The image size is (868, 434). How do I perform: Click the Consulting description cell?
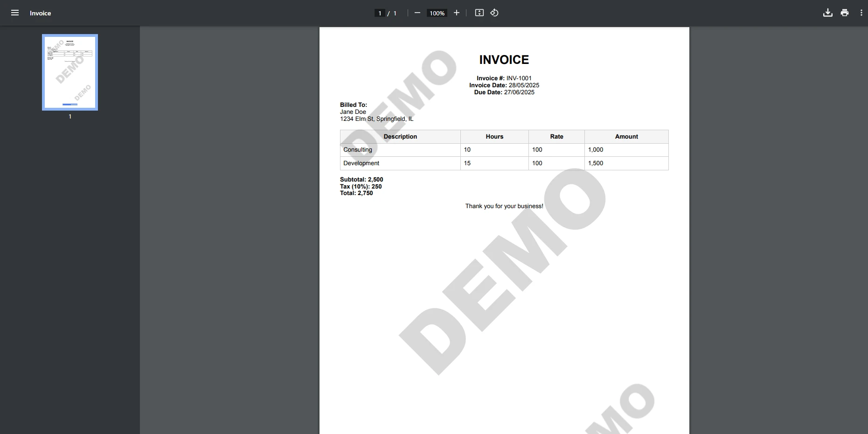click(x=400, y=150)
